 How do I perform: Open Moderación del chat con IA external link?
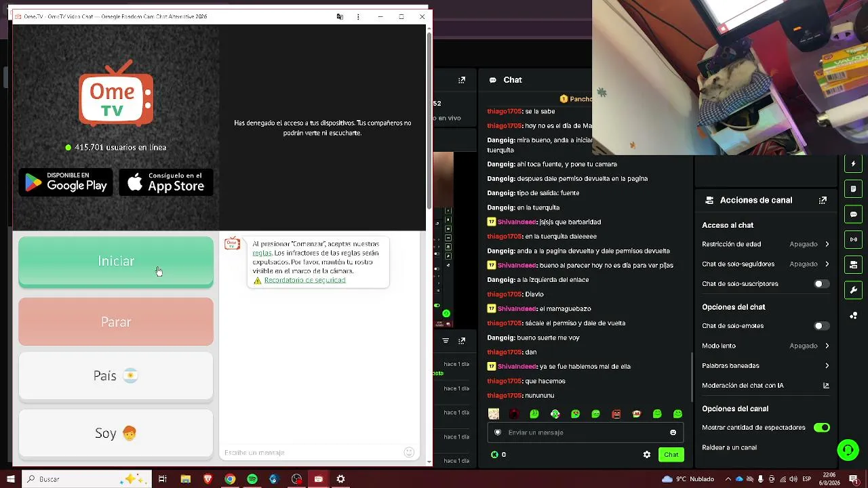[826, 386]
